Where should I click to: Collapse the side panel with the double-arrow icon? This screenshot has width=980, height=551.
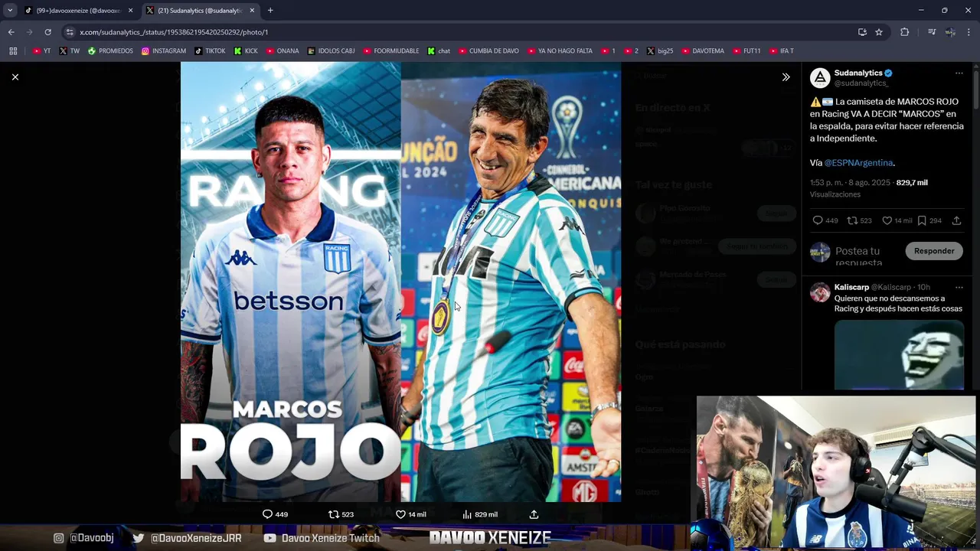point(786,77)
